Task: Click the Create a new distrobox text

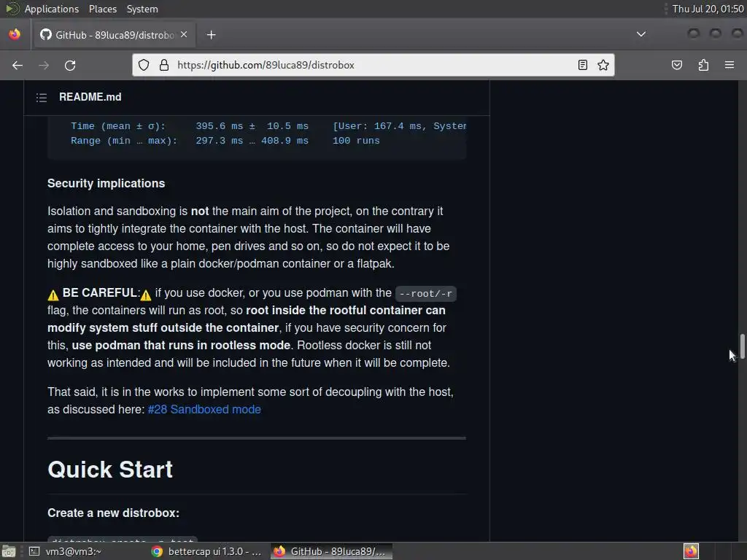Action: click(113, 513)
